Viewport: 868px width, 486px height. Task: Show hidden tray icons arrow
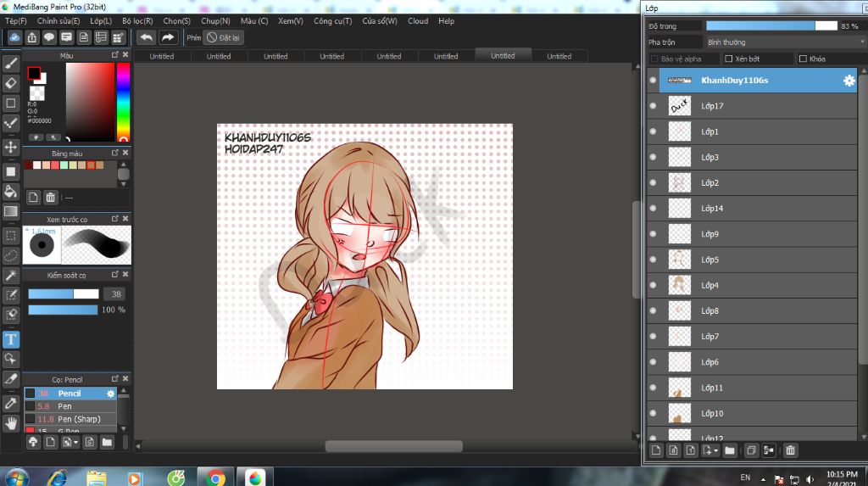pos(763,479)
